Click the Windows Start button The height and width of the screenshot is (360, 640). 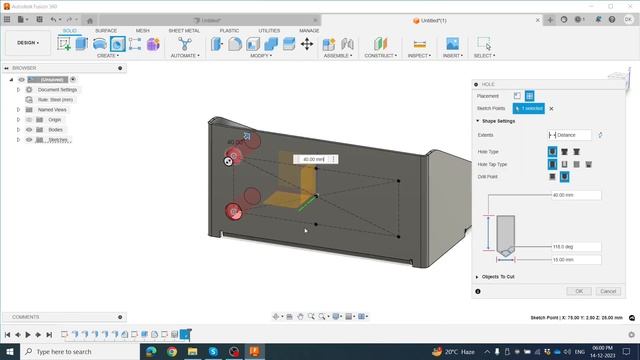9,351
